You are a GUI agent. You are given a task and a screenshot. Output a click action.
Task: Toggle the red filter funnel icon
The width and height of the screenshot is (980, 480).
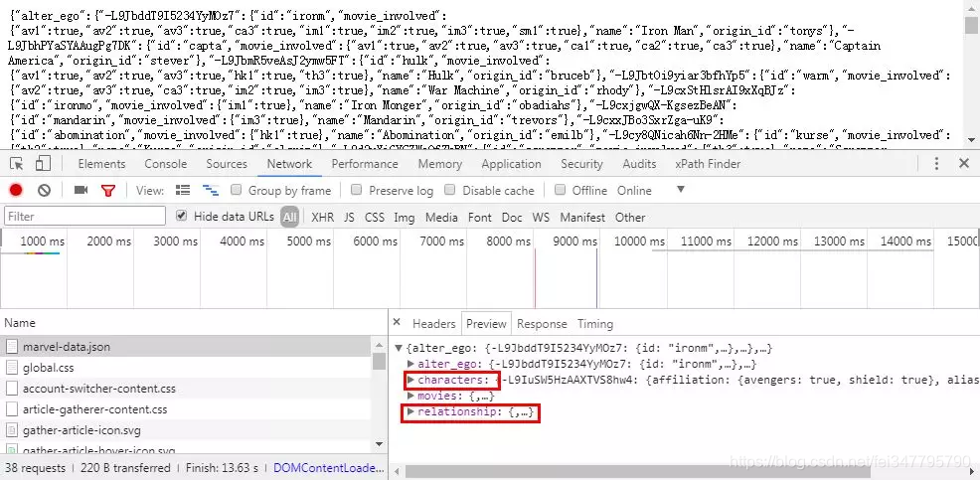coord(108,190)
